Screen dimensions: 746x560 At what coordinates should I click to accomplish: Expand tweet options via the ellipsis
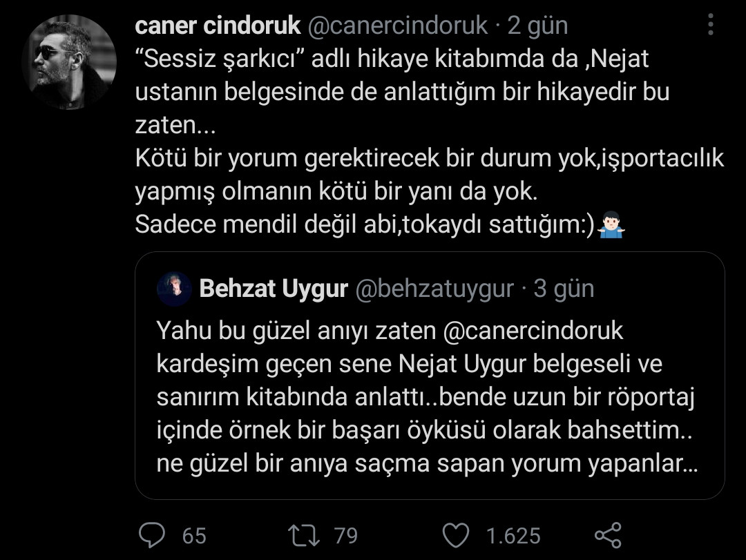710,26
